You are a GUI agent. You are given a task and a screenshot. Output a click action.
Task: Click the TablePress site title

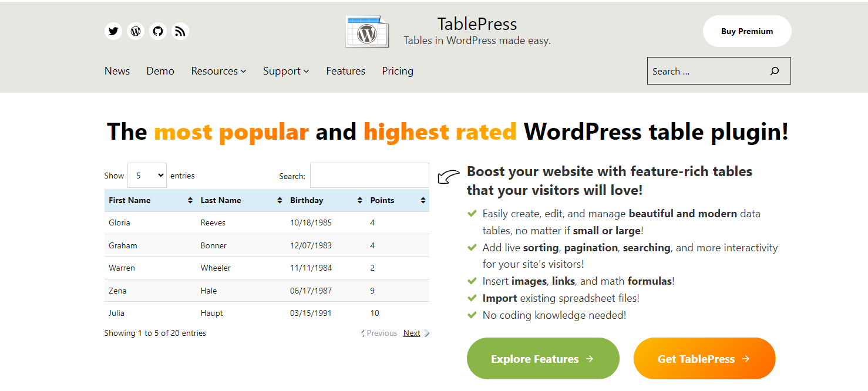click(477, 24)
